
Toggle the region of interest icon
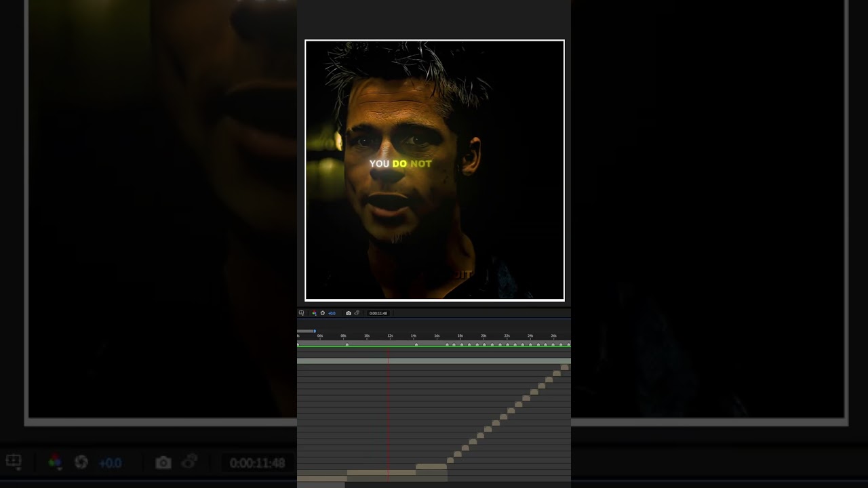point(302,313)
